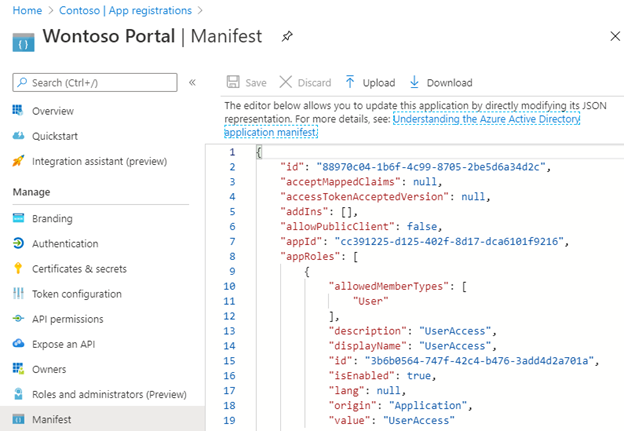Image resolution: width=624 pixels, height=431 pixels.
Task: Click the "User" value on line 11
Action: coord(370,301)
